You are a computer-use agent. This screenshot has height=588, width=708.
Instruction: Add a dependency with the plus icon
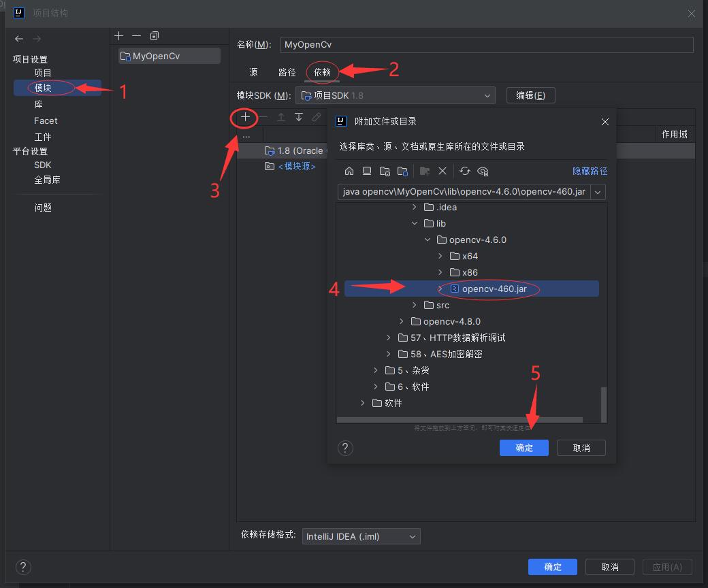click(x=245, y=117)
